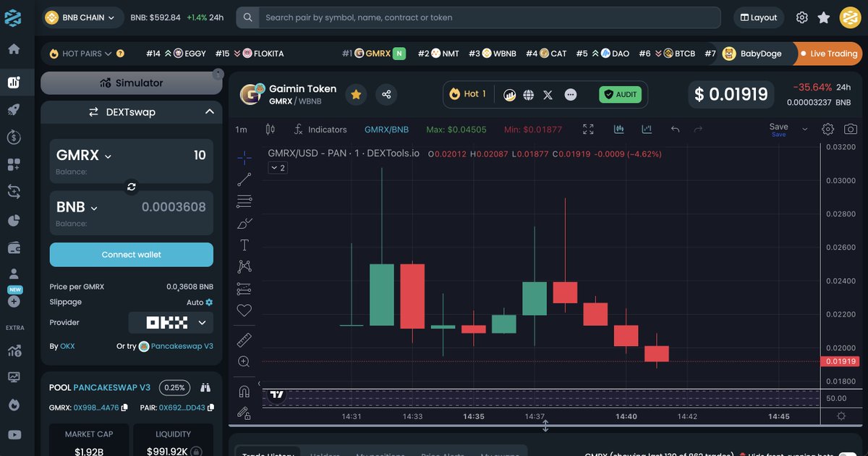Open the token website globe icon
This screenshot has height=456, width=868.
pyautogui.click(x=529, y=95)
